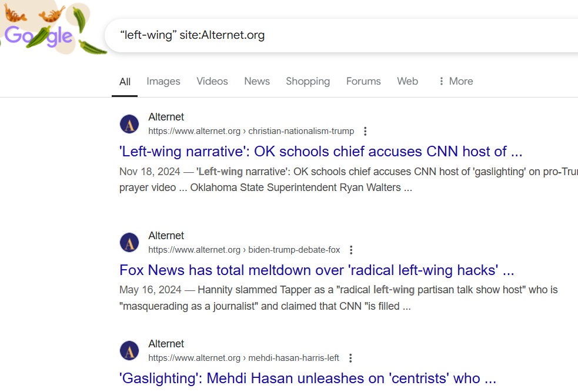
Task: Click the Alternet favicon beside 'Left-wing narrative' result
Action: point(129,124)
